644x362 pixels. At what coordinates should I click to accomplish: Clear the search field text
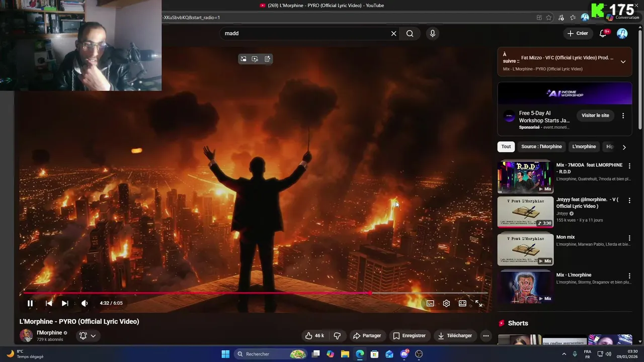pos(393,33)
